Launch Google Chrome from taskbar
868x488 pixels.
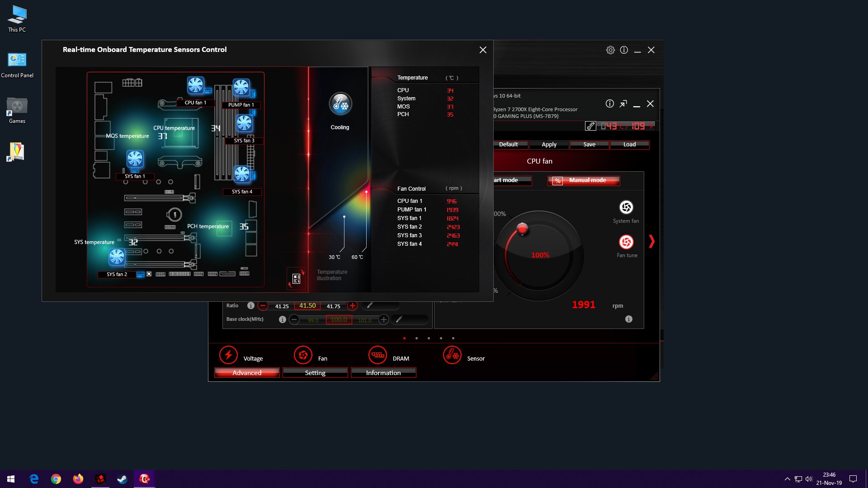pyautogui.click(x=56, y=479)
